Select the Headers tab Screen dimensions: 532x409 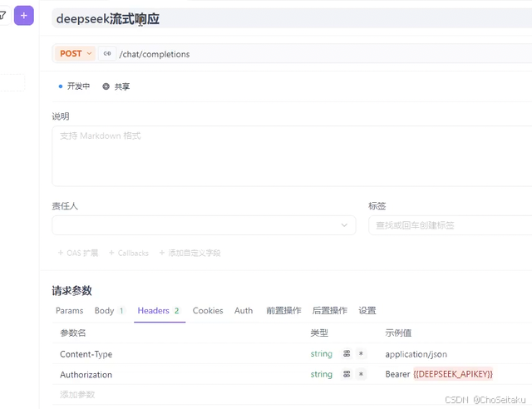(159, 311)
